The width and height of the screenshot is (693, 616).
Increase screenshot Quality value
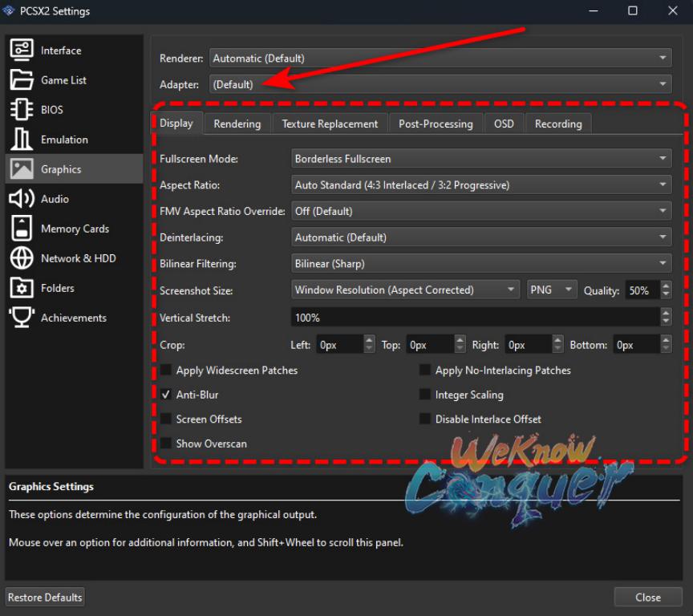(666, 286)
